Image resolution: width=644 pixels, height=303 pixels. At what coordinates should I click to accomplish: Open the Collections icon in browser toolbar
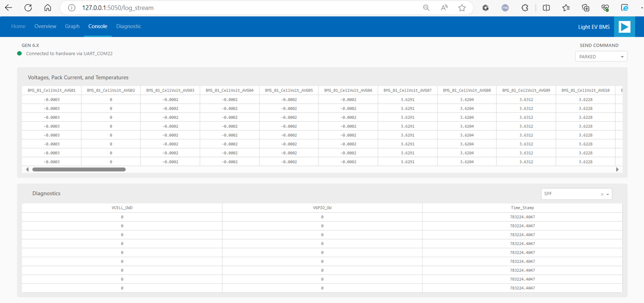point(585,8)
